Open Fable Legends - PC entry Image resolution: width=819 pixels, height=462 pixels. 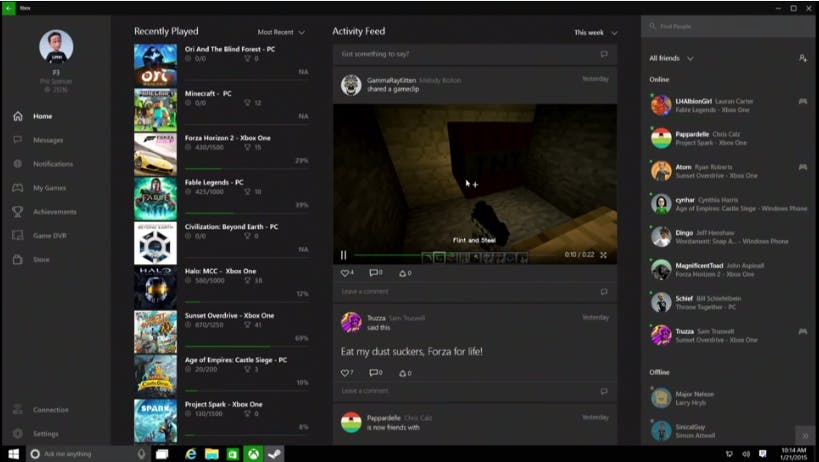(221, 198)
